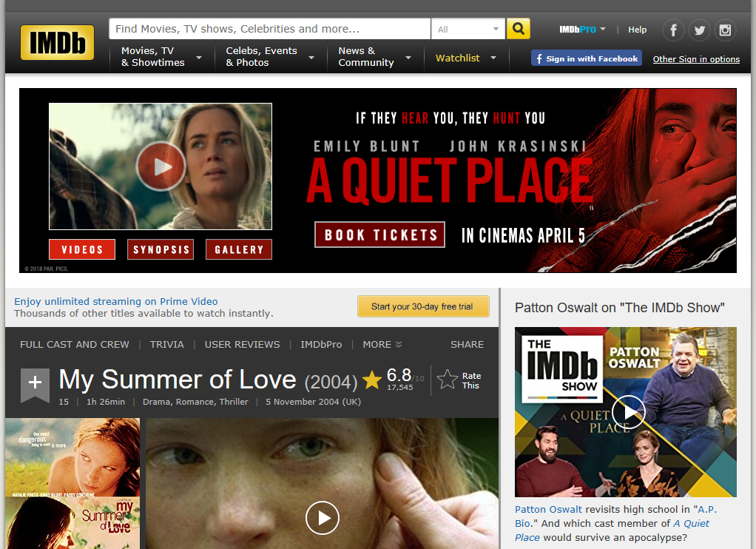Play The IMDb Show video
The image size is (756, 549).
(x=628, y=412)
